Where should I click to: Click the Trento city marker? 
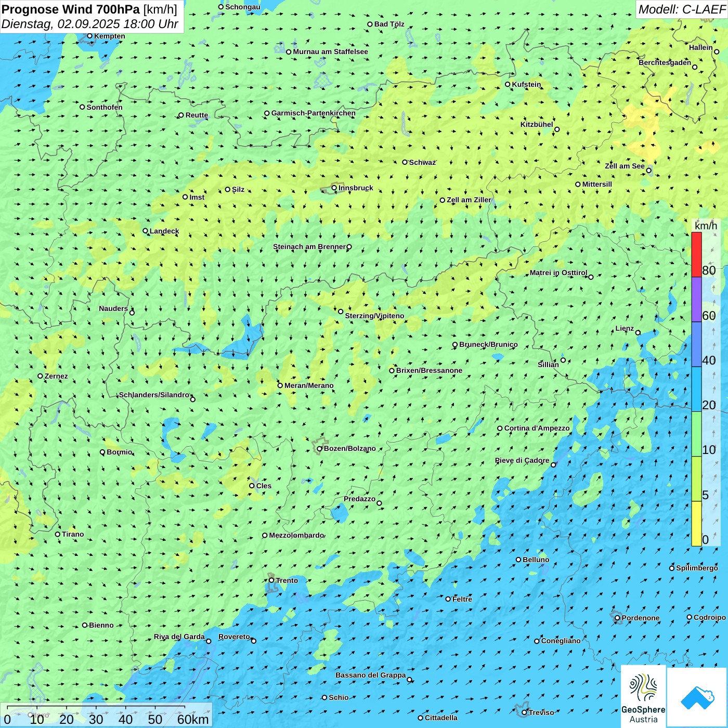pyautogui.click(x=271, y=580)
